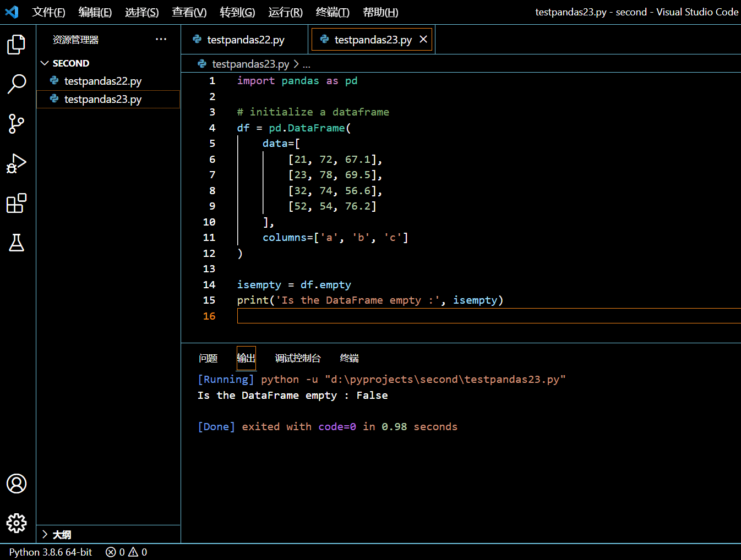Click the VS Code logo icon
The image size is (741, 560).
point(12,12)
